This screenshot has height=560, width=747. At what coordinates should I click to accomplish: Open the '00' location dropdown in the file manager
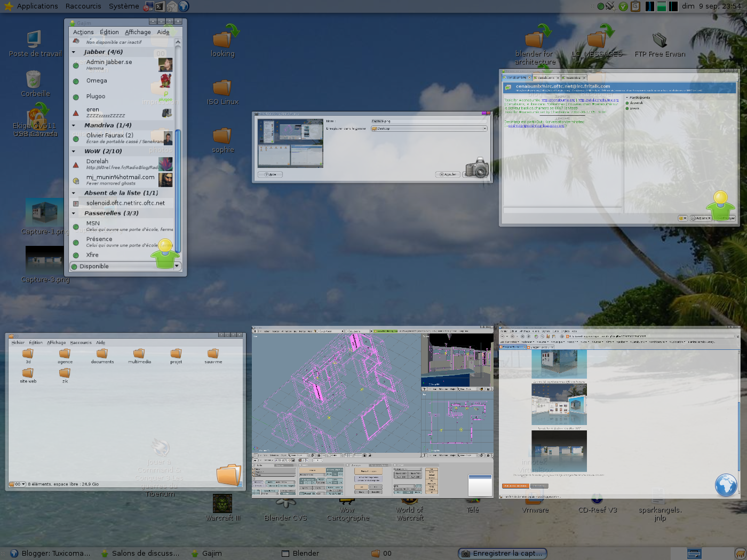(18, 484)
